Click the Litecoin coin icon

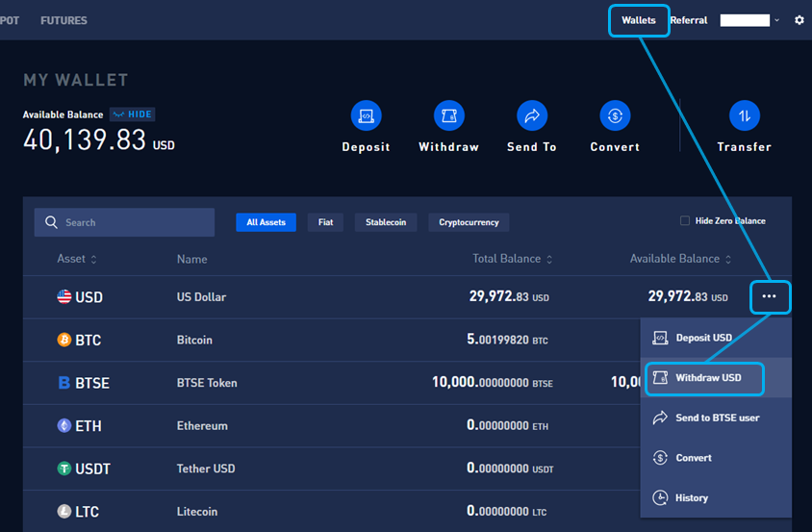point(64,512)
